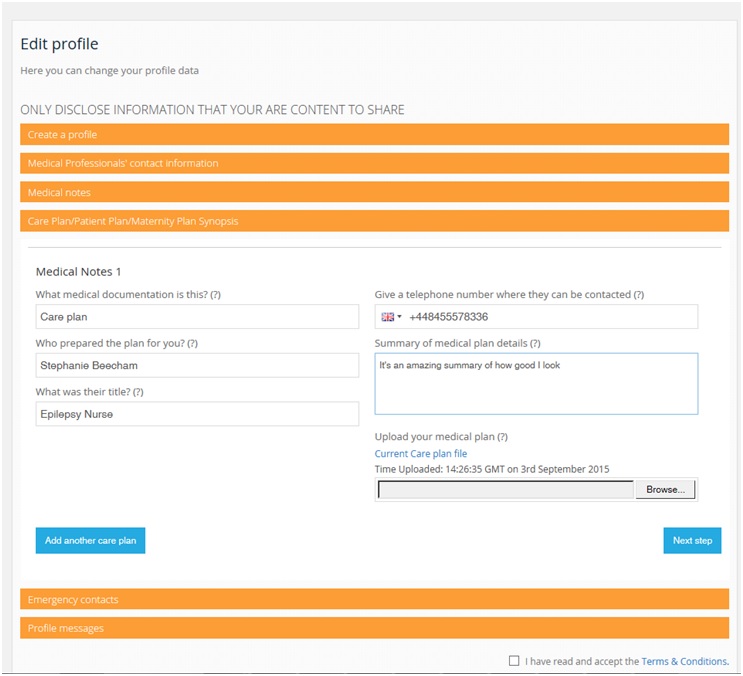Accept the Terms & Conditions checkbox

coord(514,660)
